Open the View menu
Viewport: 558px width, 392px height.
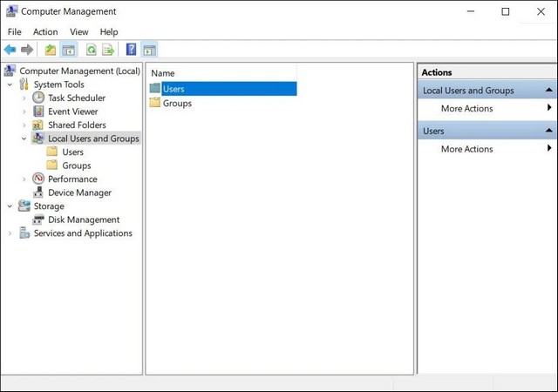coord(79,32)
